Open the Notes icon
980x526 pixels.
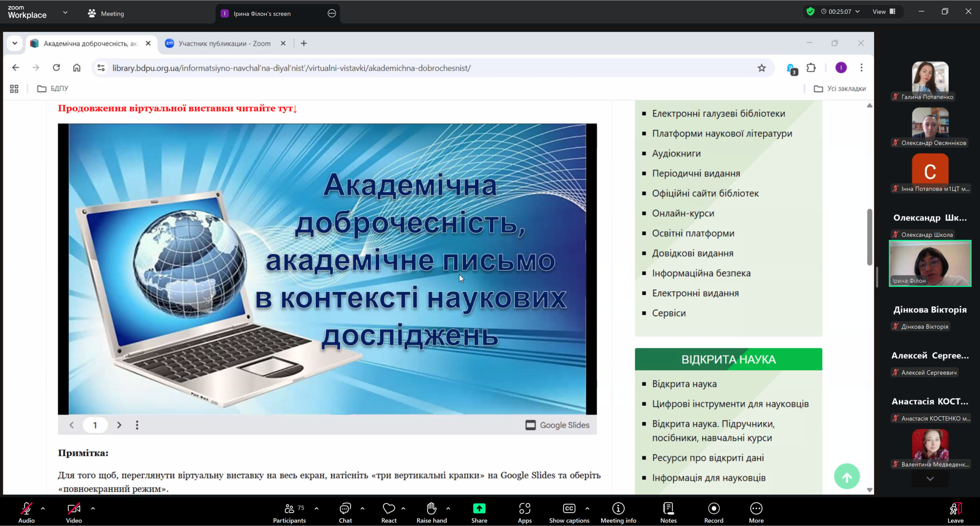coord(668,512)
